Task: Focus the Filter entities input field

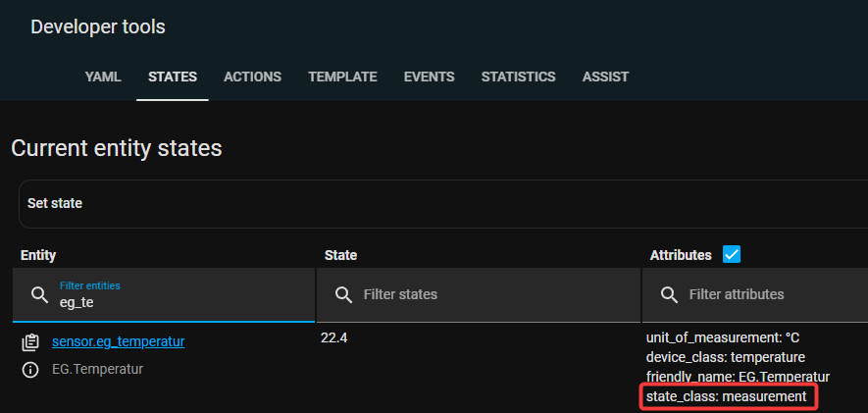Action: tap(177, 303)
